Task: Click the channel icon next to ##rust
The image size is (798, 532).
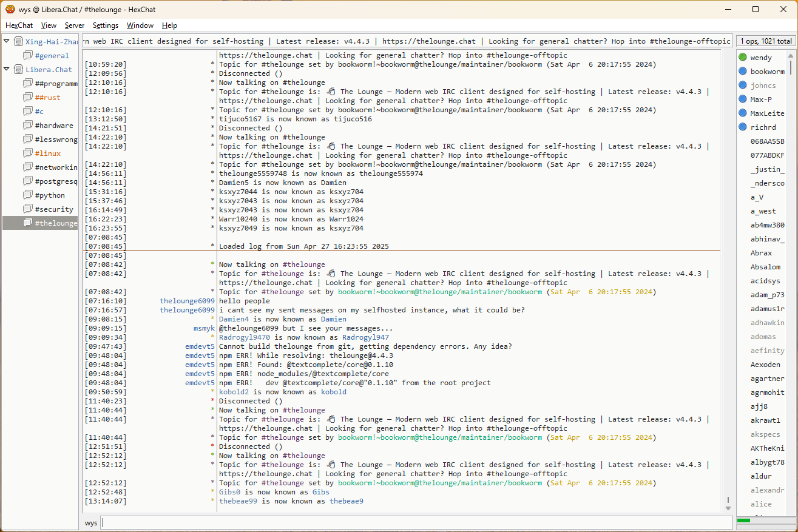Action: click(x=27, y=98)
